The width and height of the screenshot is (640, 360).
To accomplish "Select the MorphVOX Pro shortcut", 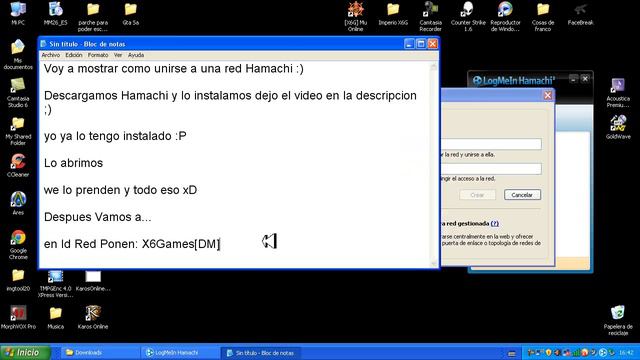I will tap(18, 317).
